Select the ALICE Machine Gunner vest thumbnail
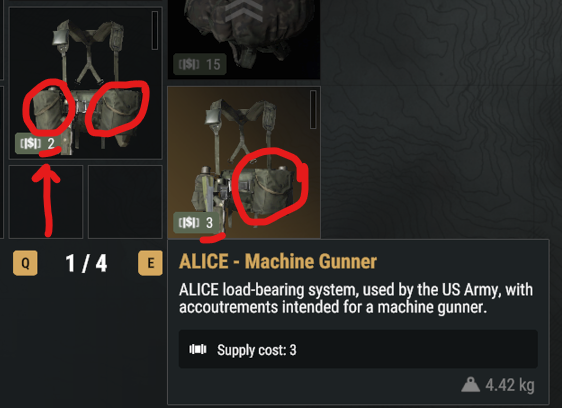Screen dimensions: 562x408 click(244, 162)
